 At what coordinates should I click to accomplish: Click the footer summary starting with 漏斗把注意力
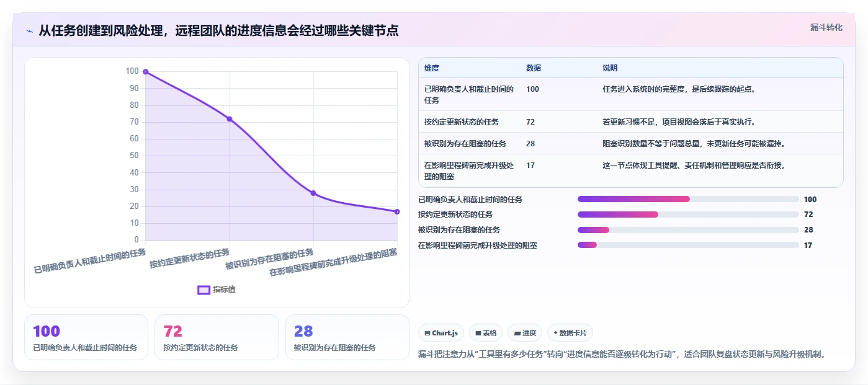click(x=622, y=355)
